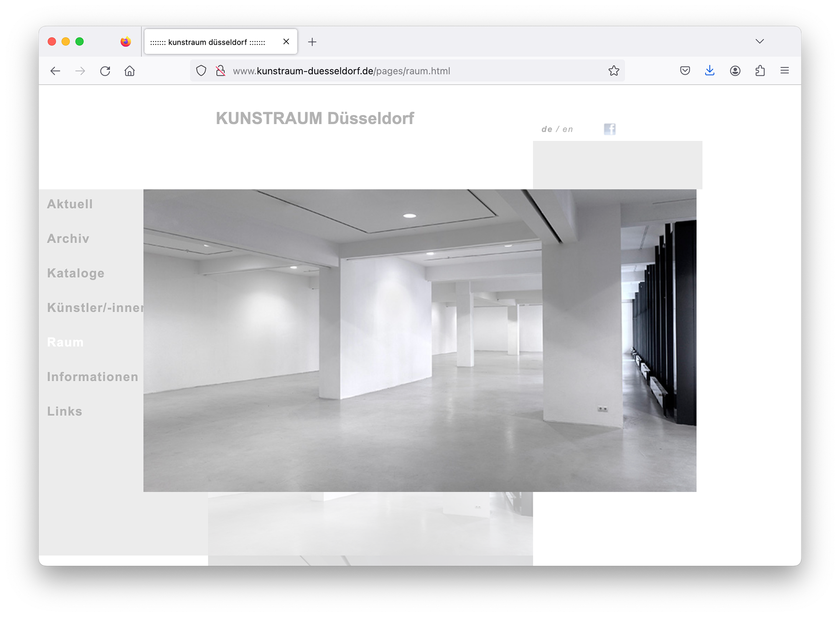Open the Informationen page link

(x=93, y=377)
